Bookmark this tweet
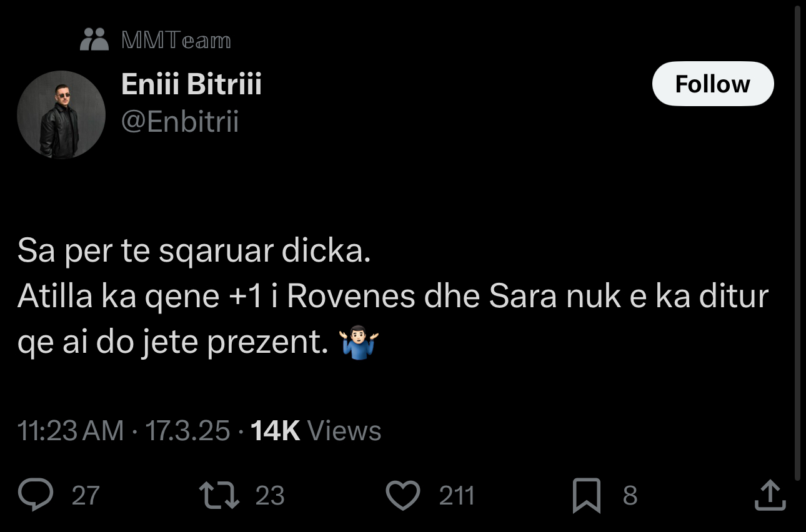Image resolution: width=806 pixels, height=532 pixels. [587, 495]
